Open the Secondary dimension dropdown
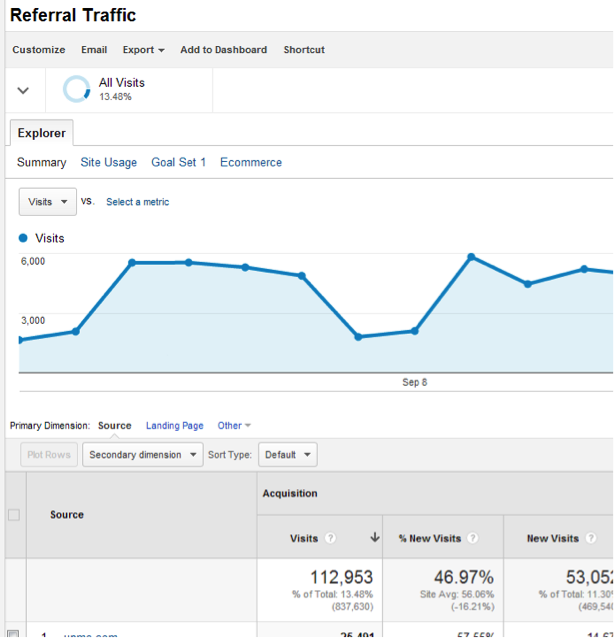 pos(142,454)
